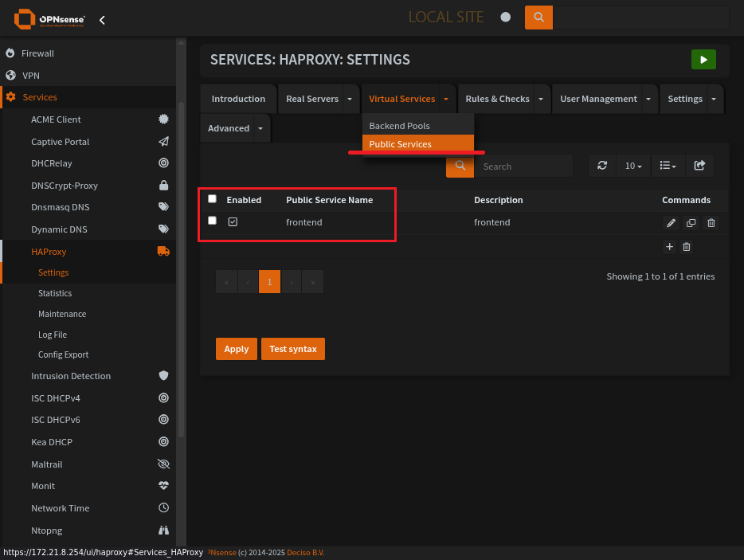The height and width of the screenshot is (560, 744).
Task: Open the rows-per-page 10 dropdown
Action: [x=633, y=166]
